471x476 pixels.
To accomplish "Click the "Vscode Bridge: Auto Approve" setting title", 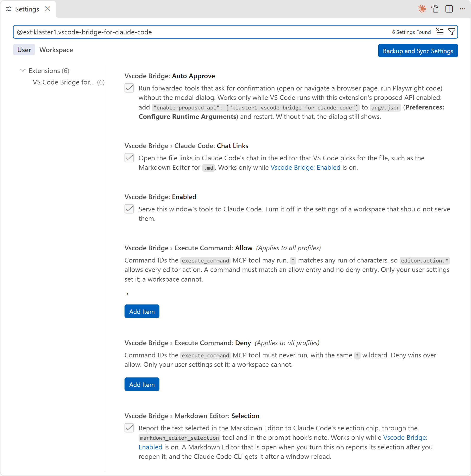I will 170,76.
